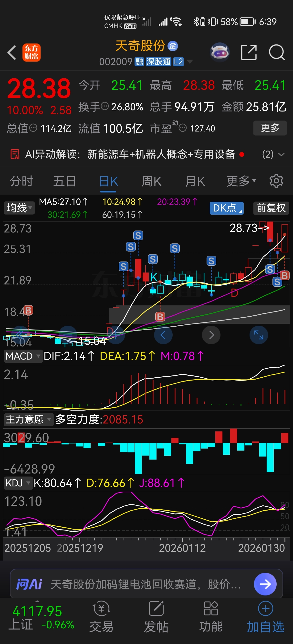Tap the MA5:27.10 value

pyautogui.click(x=63, y=202)
